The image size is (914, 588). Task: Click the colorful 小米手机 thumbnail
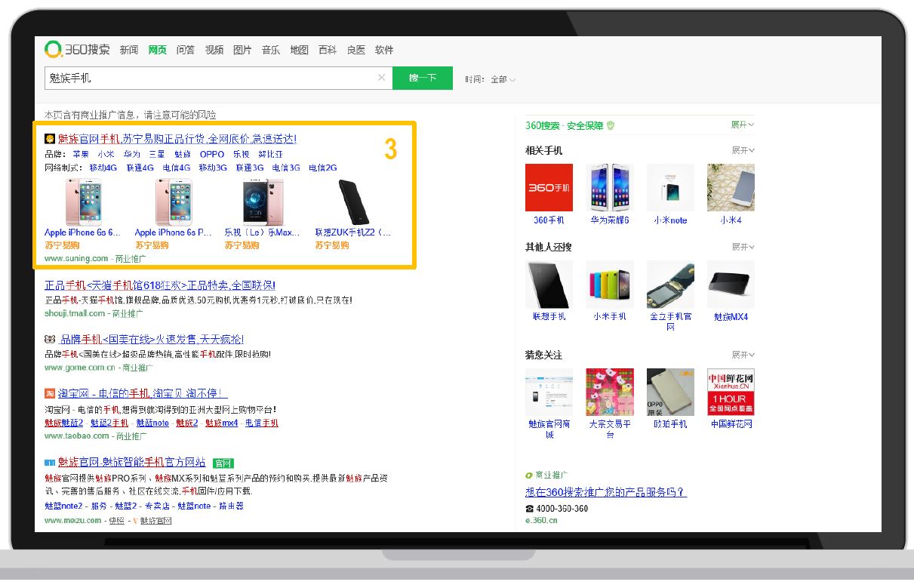[x=610, y=285]
